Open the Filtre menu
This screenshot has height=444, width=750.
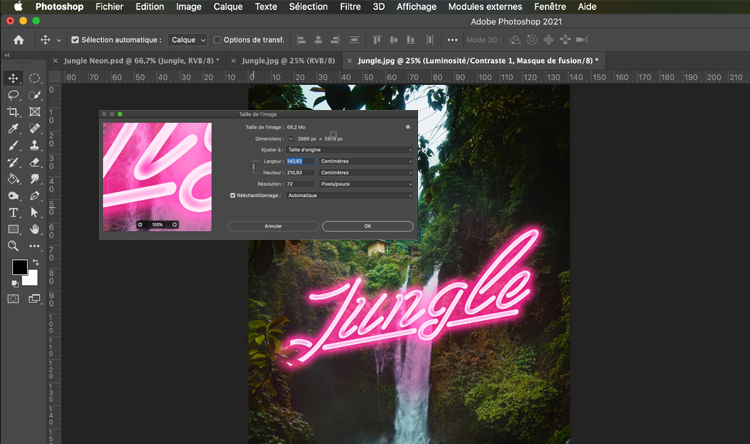pos(350,6)
